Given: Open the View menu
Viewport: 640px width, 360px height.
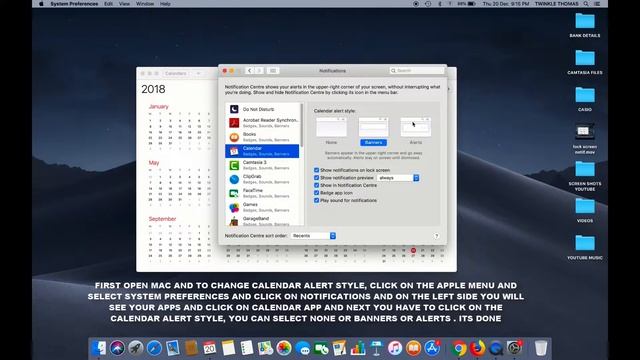Looking at the screenshot, I should (124, 4).
